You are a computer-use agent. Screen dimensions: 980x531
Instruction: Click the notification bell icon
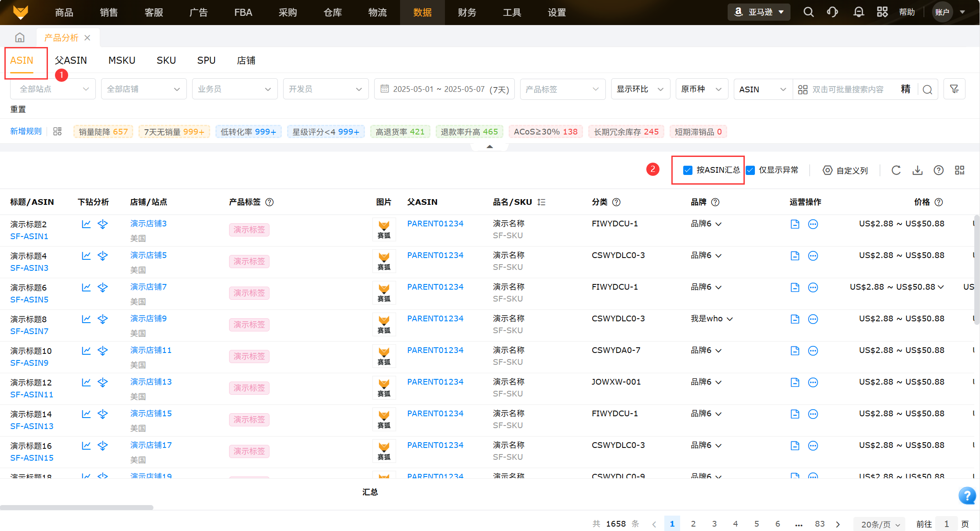point(858,12)
